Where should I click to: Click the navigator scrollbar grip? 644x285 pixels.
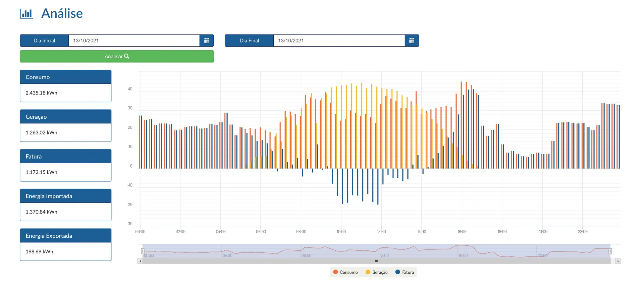[x=376, y=261]
